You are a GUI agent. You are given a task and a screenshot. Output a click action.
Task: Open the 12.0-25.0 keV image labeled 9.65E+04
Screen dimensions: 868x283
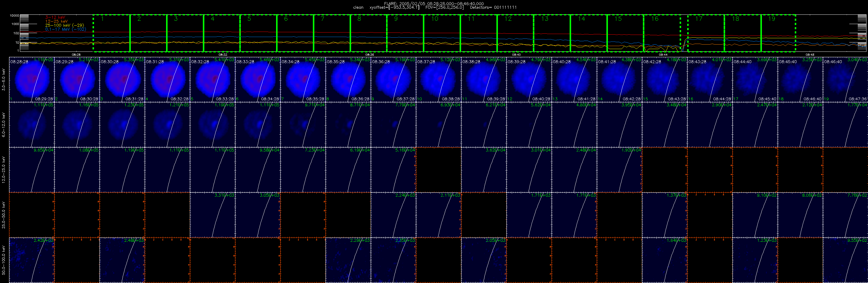coord(32,170)
